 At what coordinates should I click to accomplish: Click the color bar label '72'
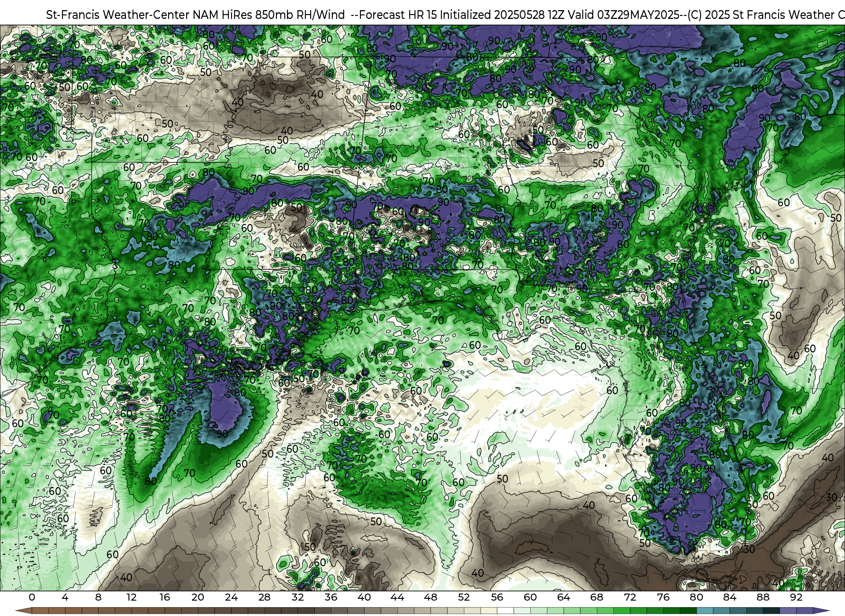point(630,598)
